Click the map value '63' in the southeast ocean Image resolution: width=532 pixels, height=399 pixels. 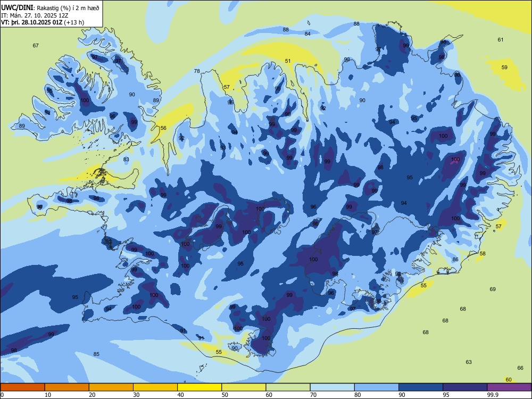point(469,362)
